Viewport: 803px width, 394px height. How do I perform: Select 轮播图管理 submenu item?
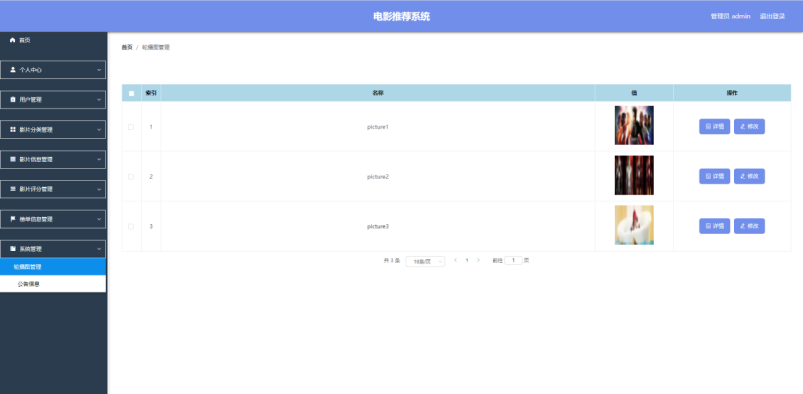coord(53,267)
